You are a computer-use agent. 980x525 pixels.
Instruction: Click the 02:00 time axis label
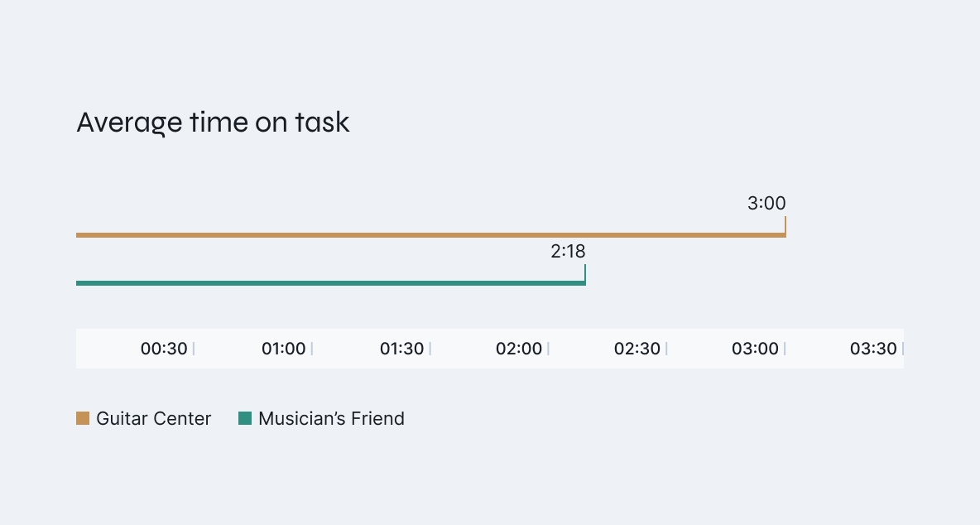point(519,349)
